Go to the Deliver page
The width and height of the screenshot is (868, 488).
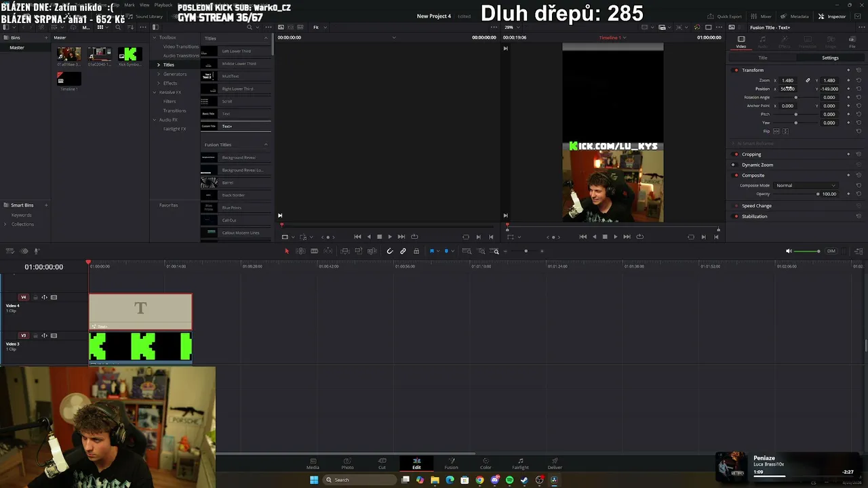pos(555,464)
